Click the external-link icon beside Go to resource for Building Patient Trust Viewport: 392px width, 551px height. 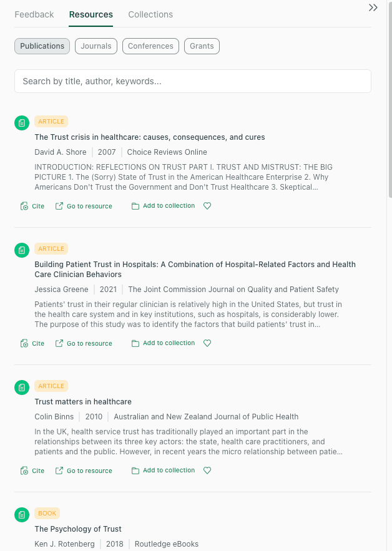[59, 343]
